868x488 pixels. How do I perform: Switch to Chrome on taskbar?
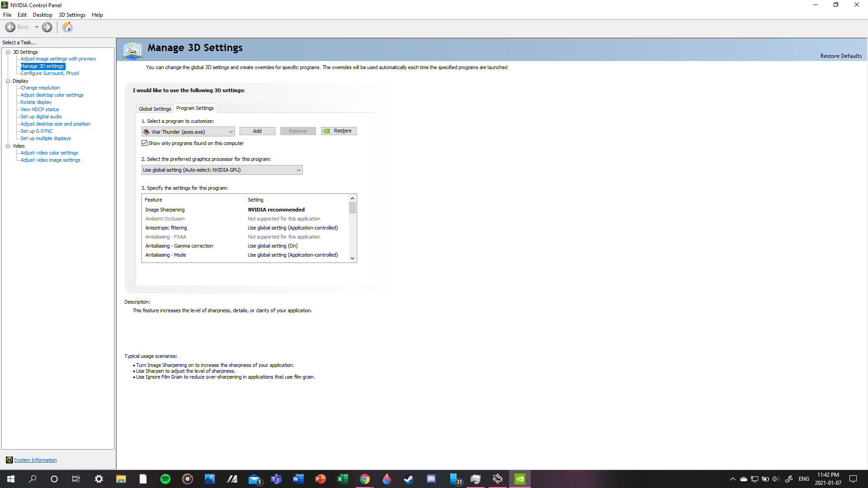[x=365, y=479]
